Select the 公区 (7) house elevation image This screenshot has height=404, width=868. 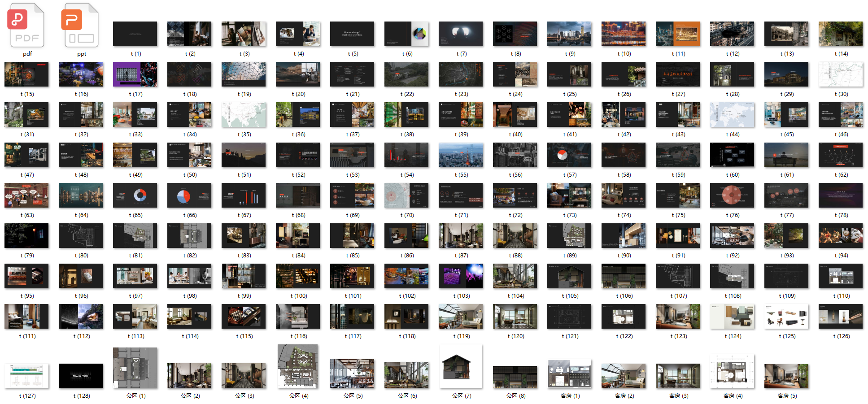(x=461, y=366)
